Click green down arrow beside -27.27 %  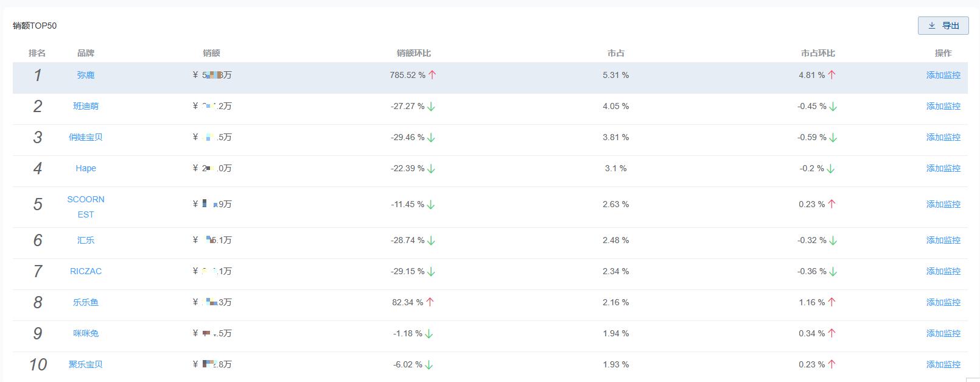(431, 107)
